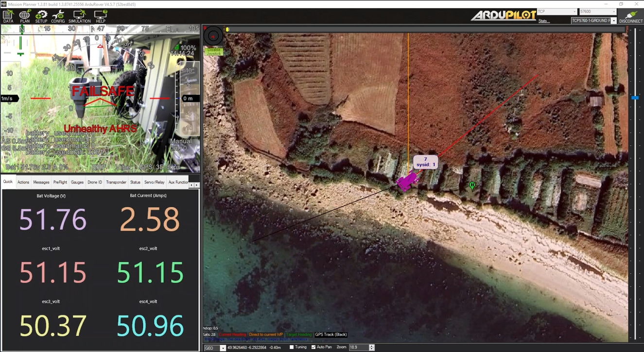Image resolution: width=644 pixels, height=352 pixels.
Task: Click the map Zoom value field
Action: [x=359, y=348]
